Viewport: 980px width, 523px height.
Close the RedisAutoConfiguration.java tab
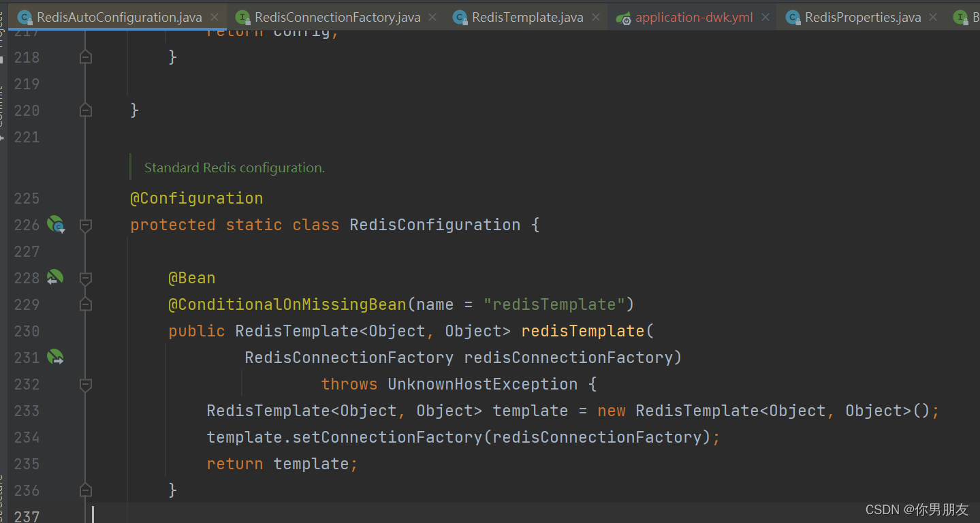point(215,17)
